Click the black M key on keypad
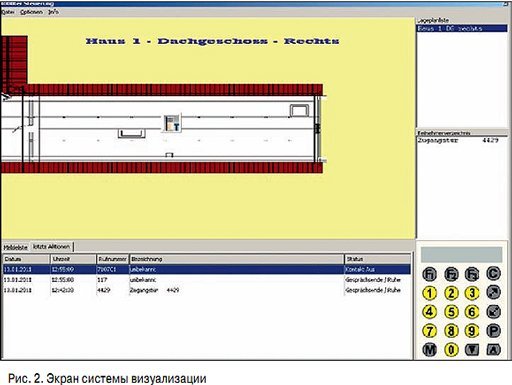This screenshot has width=512, height=385. 430,350
